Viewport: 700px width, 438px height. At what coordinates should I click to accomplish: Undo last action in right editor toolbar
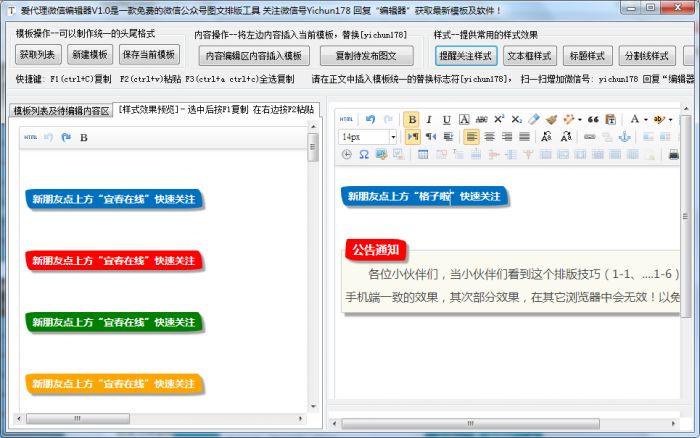coord(370,119)
